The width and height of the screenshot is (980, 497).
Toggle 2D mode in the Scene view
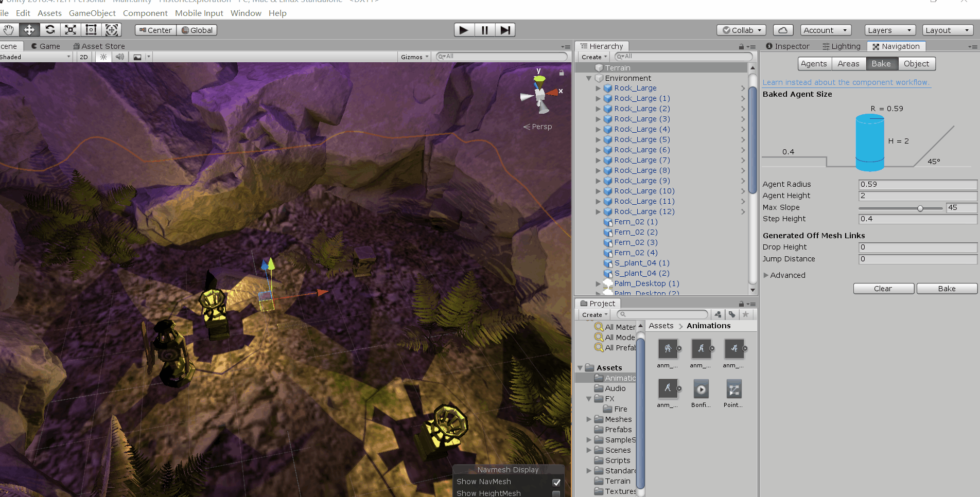[x=83, y=57]
